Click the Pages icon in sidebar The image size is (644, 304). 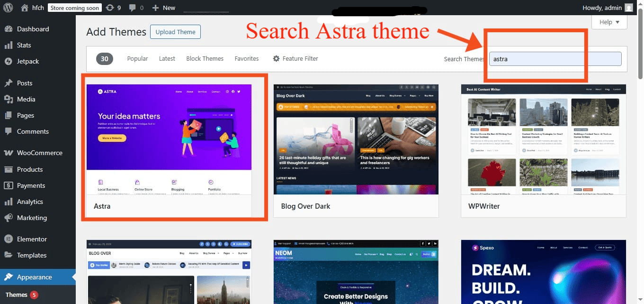coord(9,115)
